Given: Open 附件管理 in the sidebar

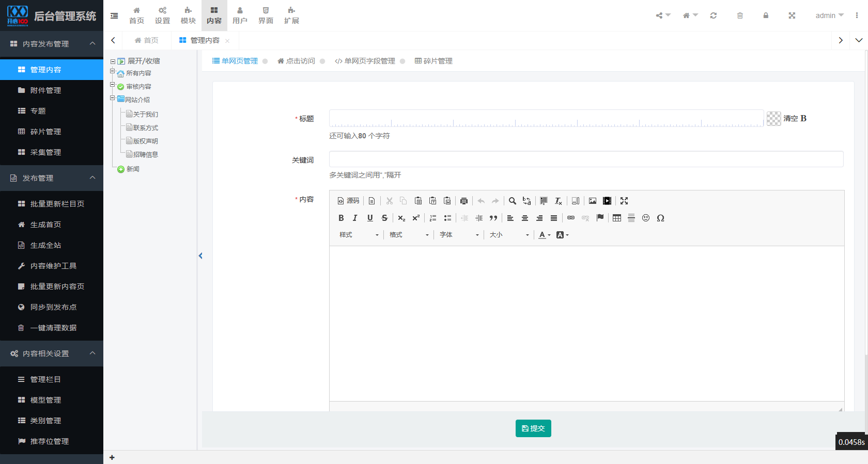Looking at the screenshot, I should coord(52,90).
